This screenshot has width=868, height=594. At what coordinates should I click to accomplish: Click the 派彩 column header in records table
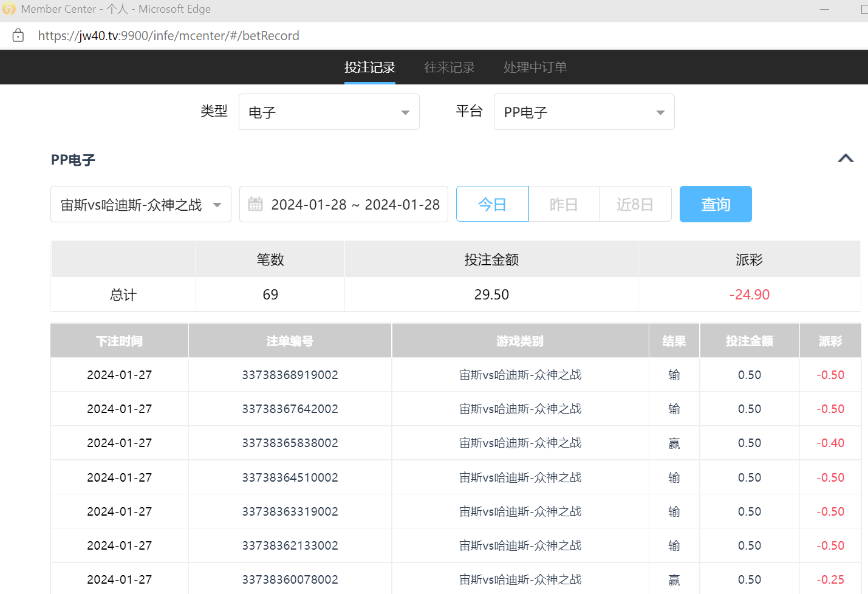[830, 341]
